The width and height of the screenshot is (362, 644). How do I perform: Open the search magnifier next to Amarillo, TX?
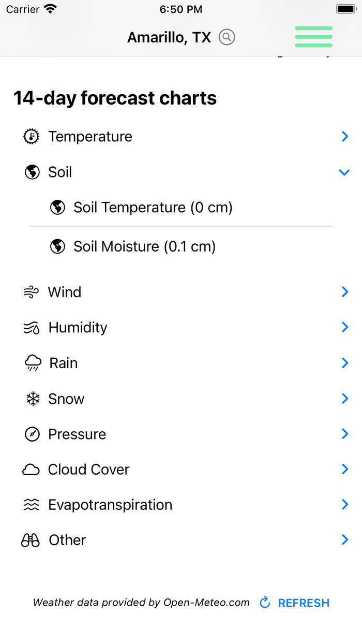pos(226,37)
